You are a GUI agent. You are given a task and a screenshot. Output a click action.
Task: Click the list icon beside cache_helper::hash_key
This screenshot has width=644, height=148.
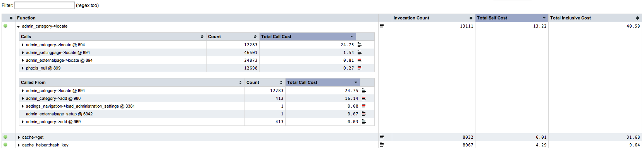[x=382, y=145]
